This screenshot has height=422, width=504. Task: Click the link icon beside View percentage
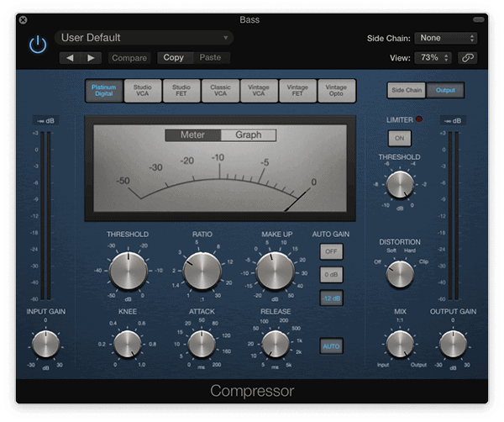(x=468, y=58)
